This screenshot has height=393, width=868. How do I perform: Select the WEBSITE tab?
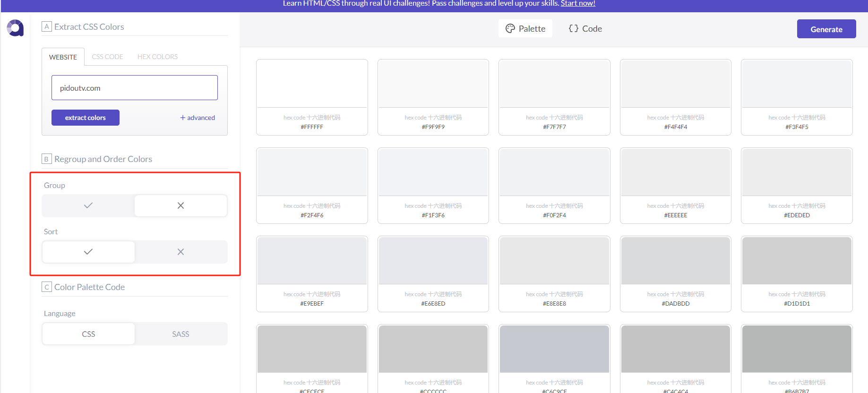tap(63, 57)
